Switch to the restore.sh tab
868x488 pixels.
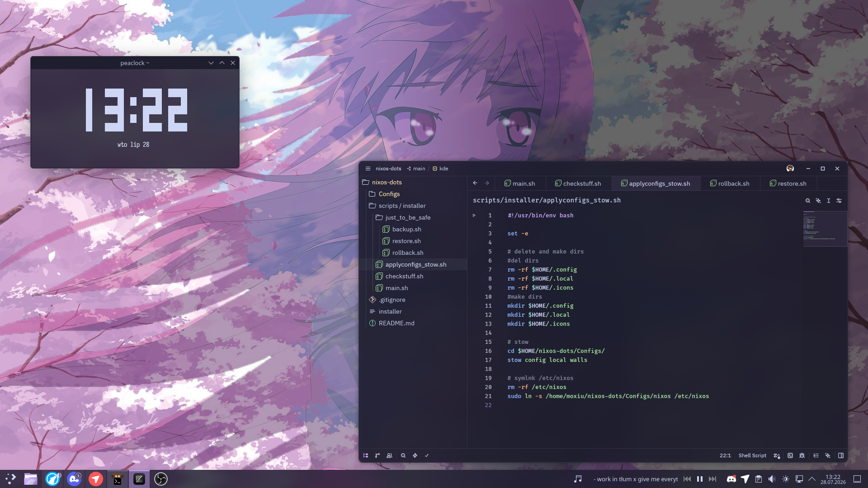(788, 183)
